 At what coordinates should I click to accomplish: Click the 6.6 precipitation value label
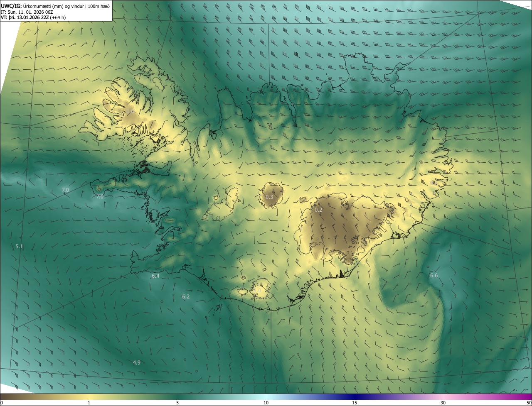[434, 275]
